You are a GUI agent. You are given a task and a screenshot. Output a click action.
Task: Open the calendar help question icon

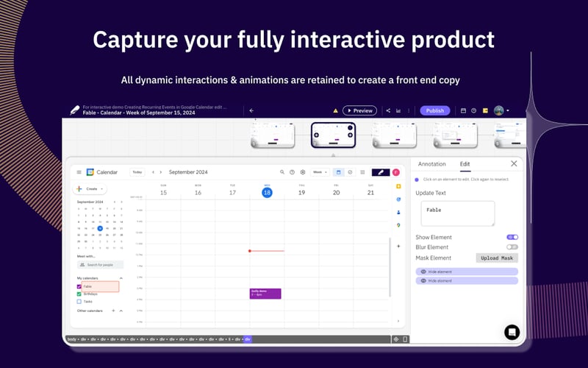[x=292, y=172]
